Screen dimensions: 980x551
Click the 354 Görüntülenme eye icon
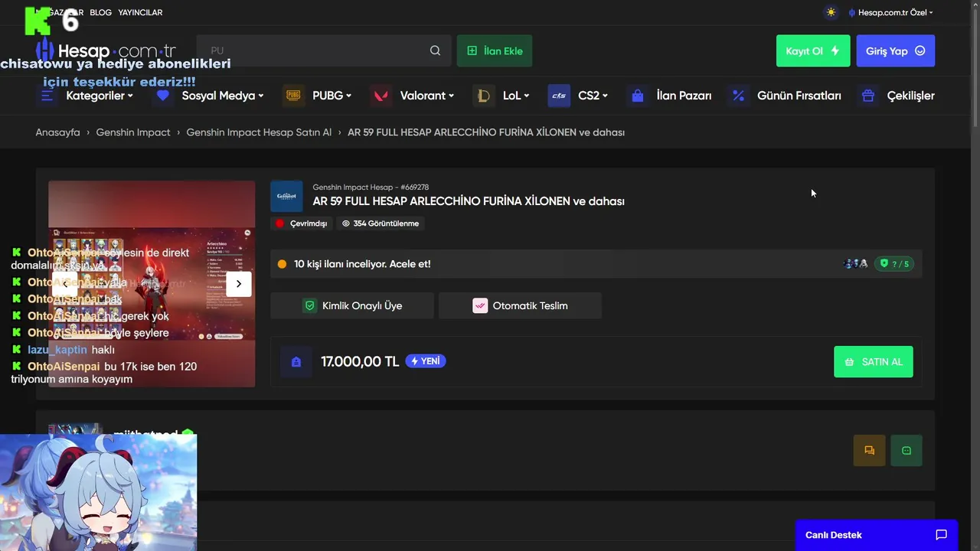coord(346,223)
